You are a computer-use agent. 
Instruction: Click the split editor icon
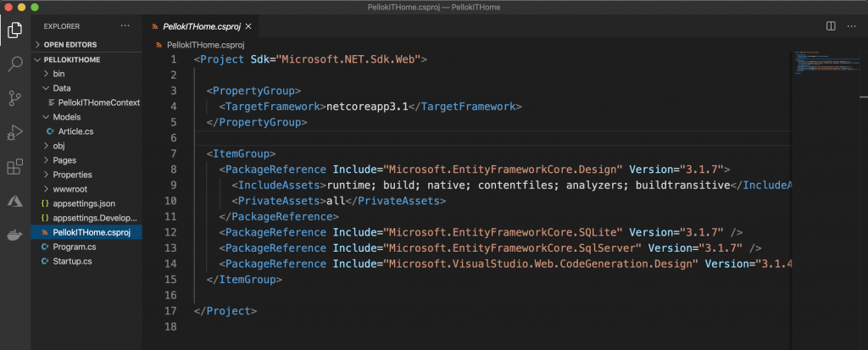point(830,26)
